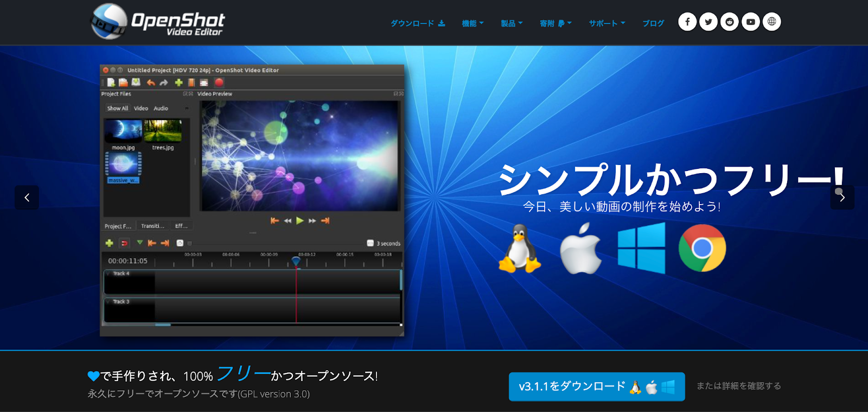Screen dimensions: 868x412
Task: Click Open Project folder icon in OpenShot toolbar
Action: pyautogui.click(x=124, y=83)
